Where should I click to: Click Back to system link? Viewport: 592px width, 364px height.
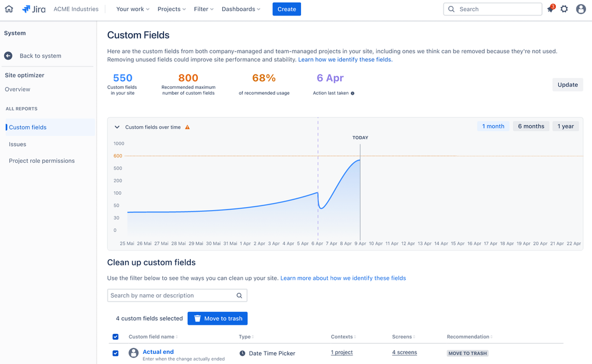(x=40, y=56)
